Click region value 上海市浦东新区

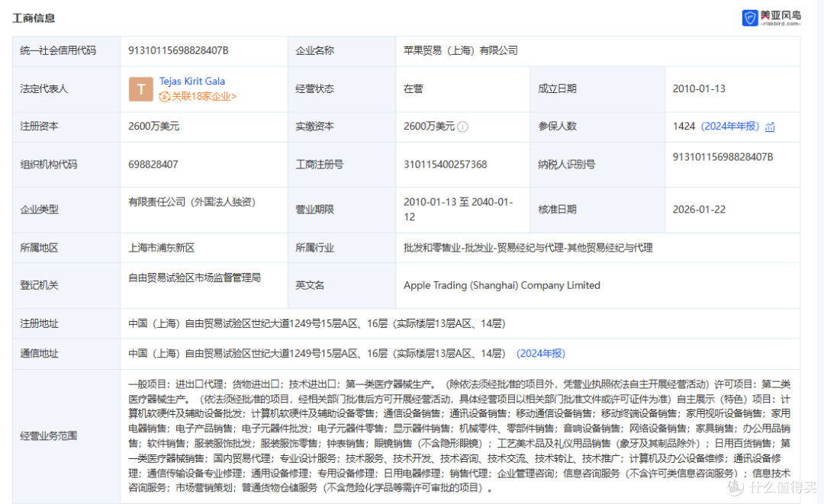(x=161, y=248)
